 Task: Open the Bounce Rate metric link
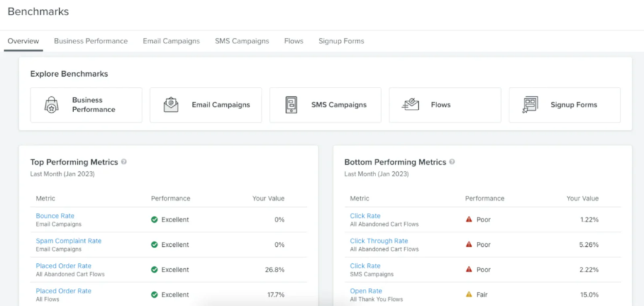[x=55, y=216]
